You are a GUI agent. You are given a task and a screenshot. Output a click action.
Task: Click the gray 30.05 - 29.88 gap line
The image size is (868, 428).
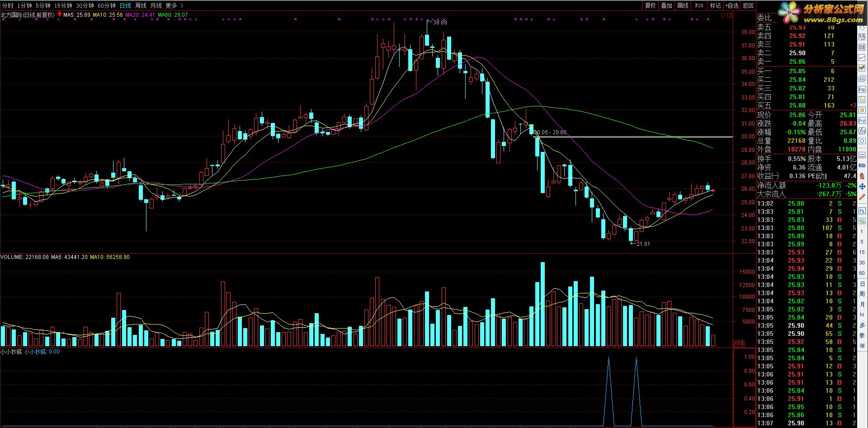pos(633,137)
